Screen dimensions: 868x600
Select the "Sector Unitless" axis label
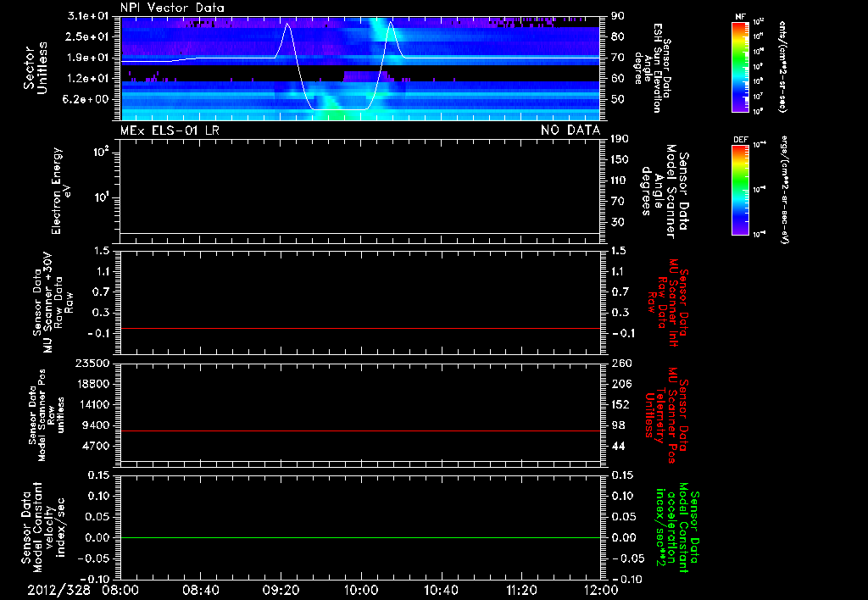(x=36, y=68)
